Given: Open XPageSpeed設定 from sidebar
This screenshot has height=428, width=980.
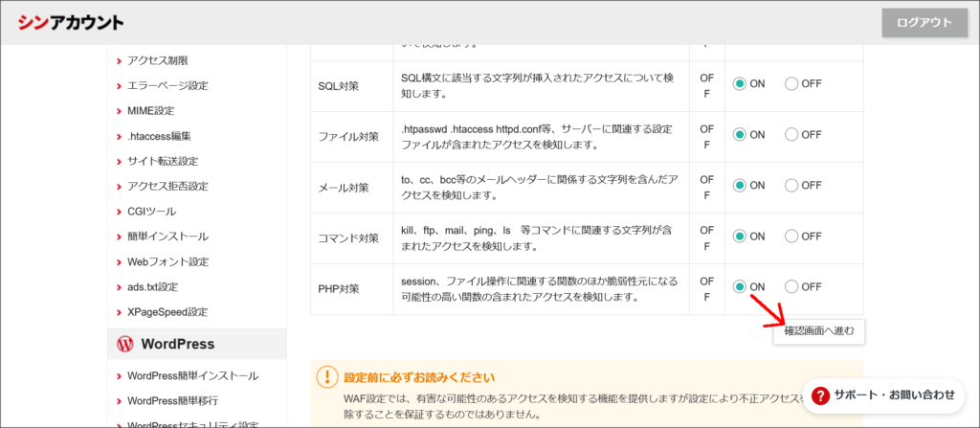Looking at the screenshot, I should point(167,312).
